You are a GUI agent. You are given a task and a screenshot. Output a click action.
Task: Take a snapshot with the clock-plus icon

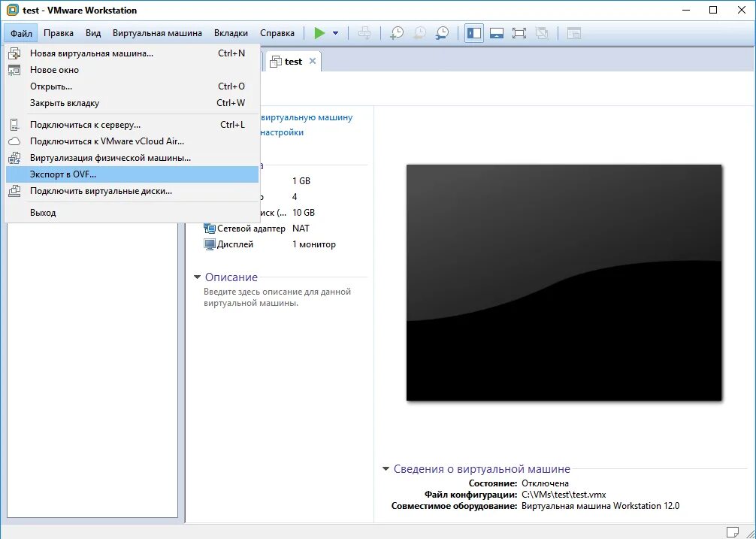pos(397,33)
